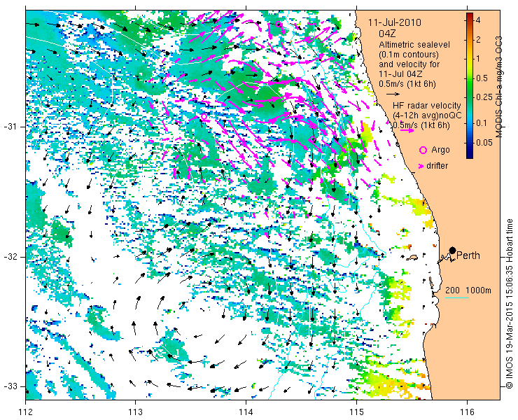Click the '200 1000m' depth label
The height and width of the screenshot is (420, 518).
point(468,290)
